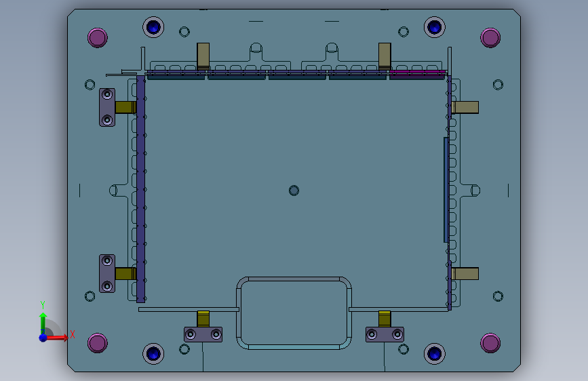Select the magenta pin in the top-left corner

pos(98,38)
